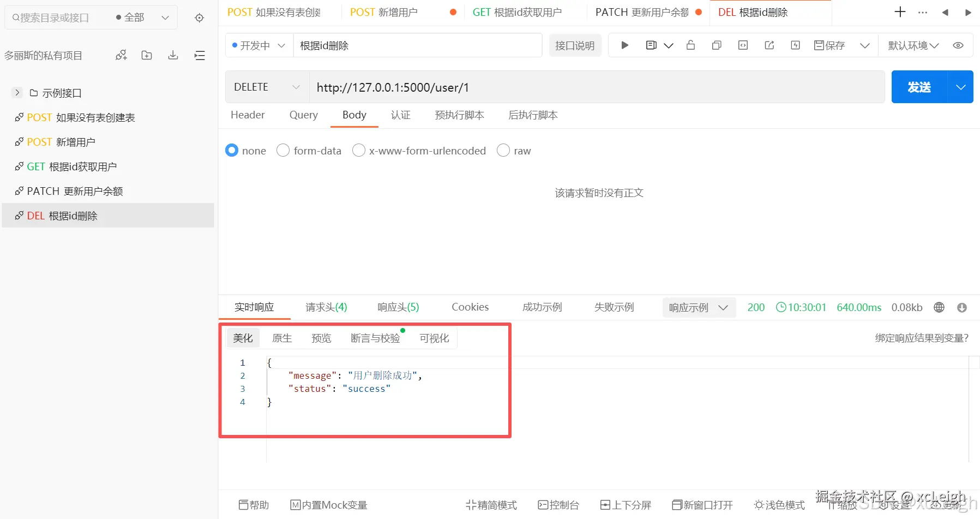Click the 发送 send button
980x519 pixels.
click(x=919, y=87)
